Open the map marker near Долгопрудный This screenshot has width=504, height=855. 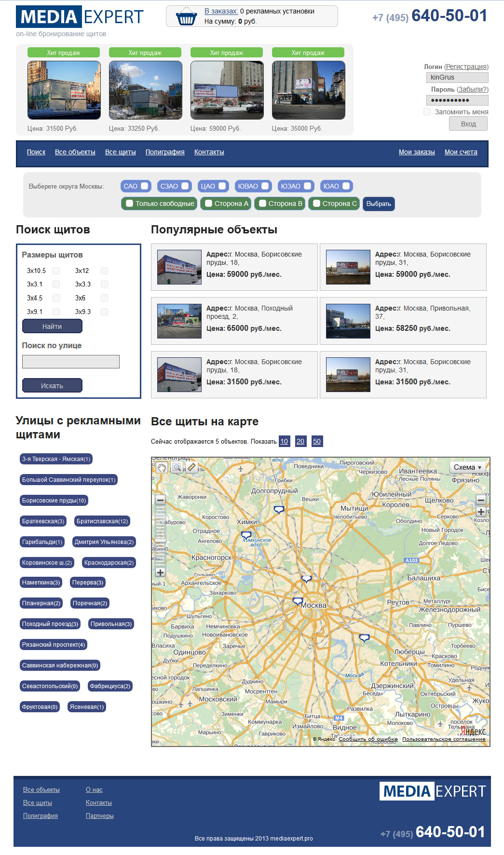pos(279,509)
